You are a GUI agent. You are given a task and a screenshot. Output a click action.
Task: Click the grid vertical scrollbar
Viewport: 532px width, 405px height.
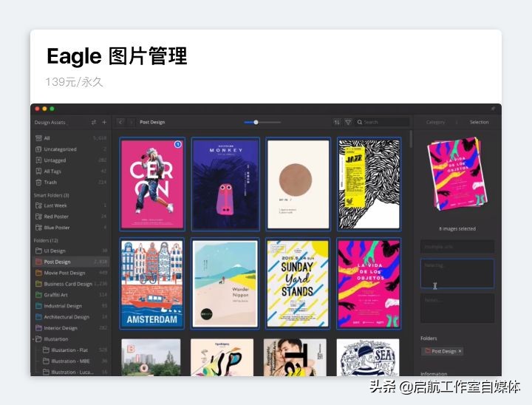(411, 139)
